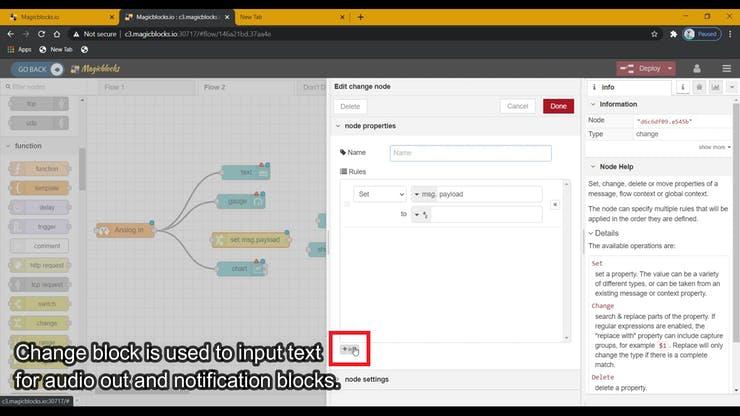This screenshot has width=740, height=416.
Task: Cancel editing the change node
Action: point(517,106)
